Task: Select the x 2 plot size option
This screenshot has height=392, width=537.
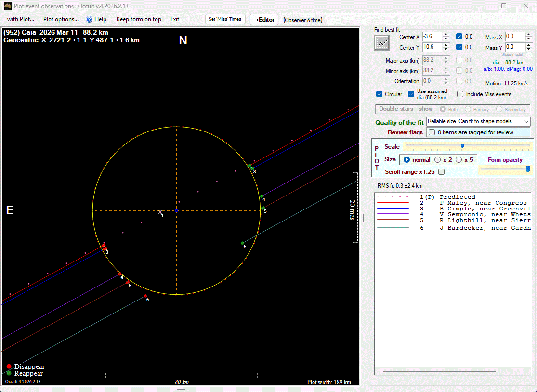Action: pos(438,159)
